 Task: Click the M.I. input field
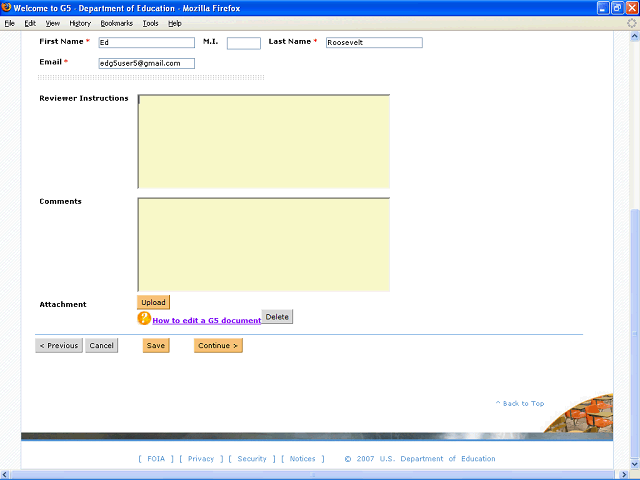click(x=244, y=43)
